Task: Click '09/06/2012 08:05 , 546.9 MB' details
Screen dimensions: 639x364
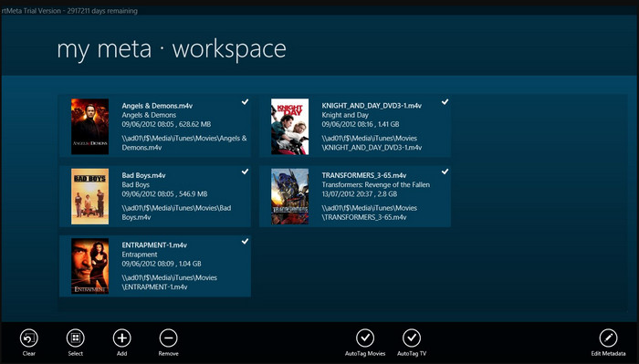Action: (164, 194)
